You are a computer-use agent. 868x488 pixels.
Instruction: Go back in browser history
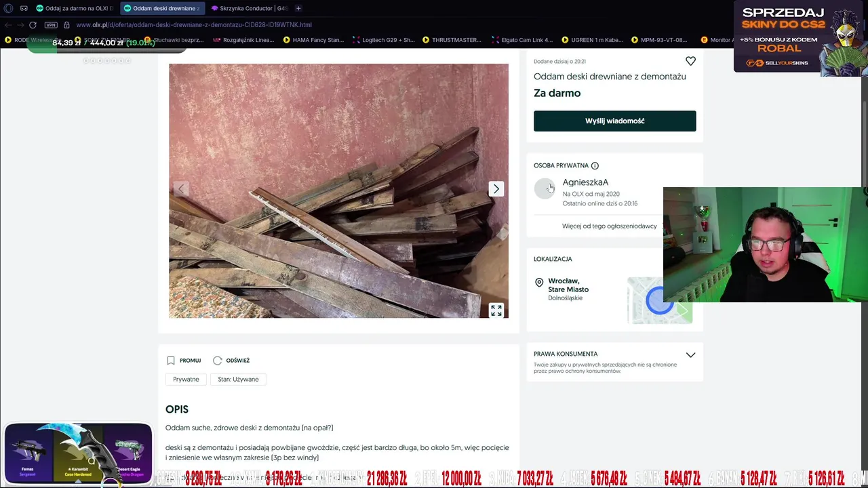(x=8, y=25)
